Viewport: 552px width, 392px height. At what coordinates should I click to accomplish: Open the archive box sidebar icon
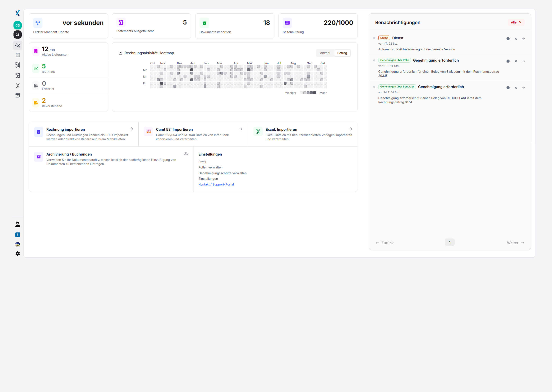tap(18, 96)
